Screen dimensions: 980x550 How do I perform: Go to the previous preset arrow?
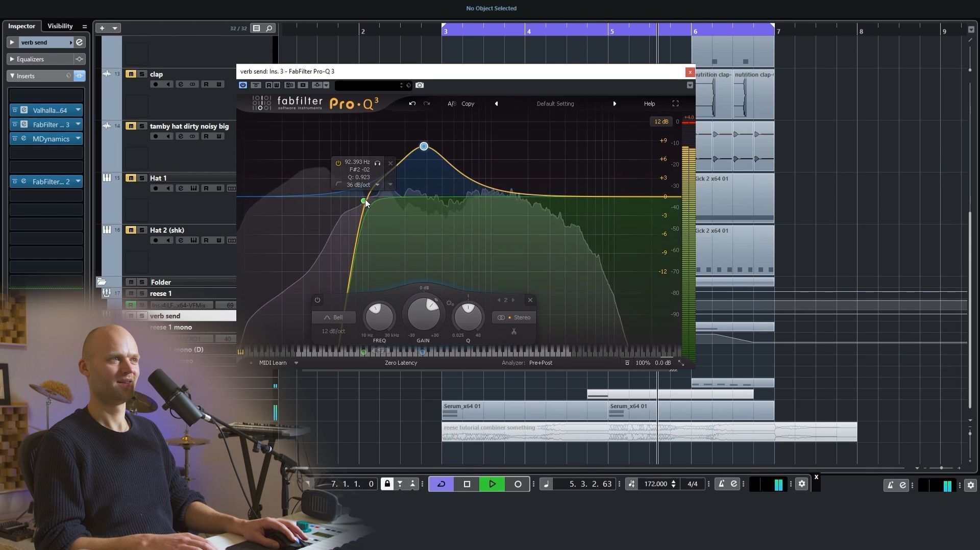coord(496,104)
